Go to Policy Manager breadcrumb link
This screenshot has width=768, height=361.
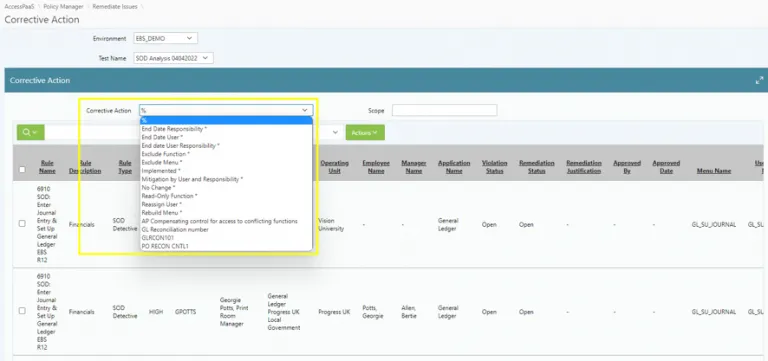[63, 7]
